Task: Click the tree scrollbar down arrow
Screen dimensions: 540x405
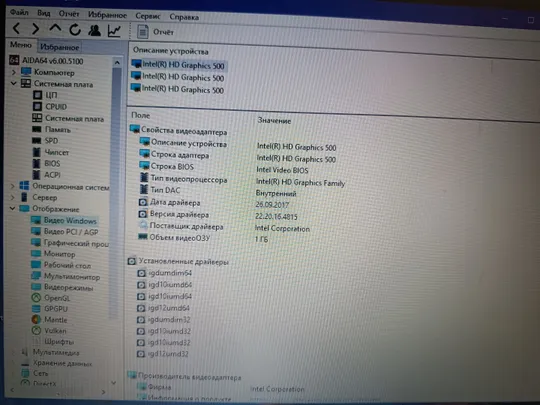Action: click(x=114, y=383)
